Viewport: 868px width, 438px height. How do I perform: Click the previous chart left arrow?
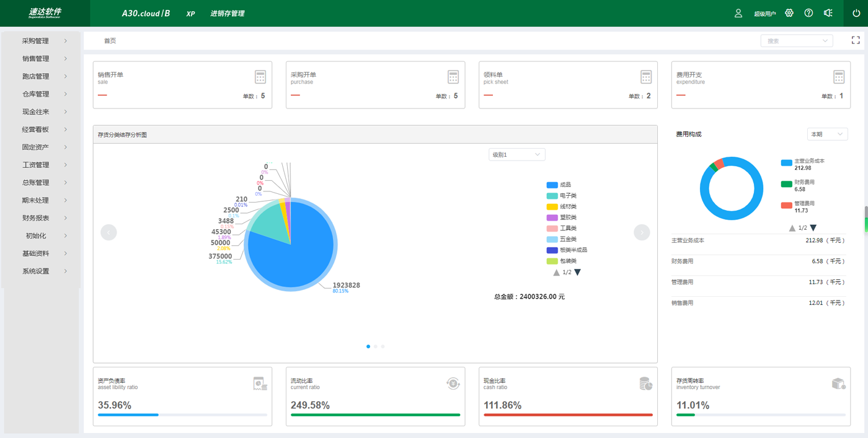pyautogui.click(x=108, y=232)
